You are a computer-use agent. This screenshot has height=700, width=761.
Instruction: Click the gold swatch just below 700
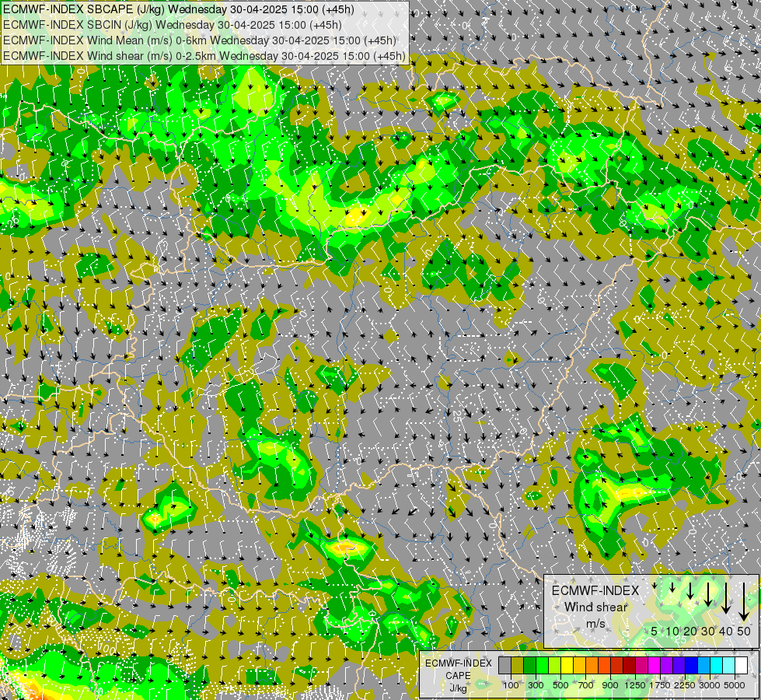coord(579,666)
